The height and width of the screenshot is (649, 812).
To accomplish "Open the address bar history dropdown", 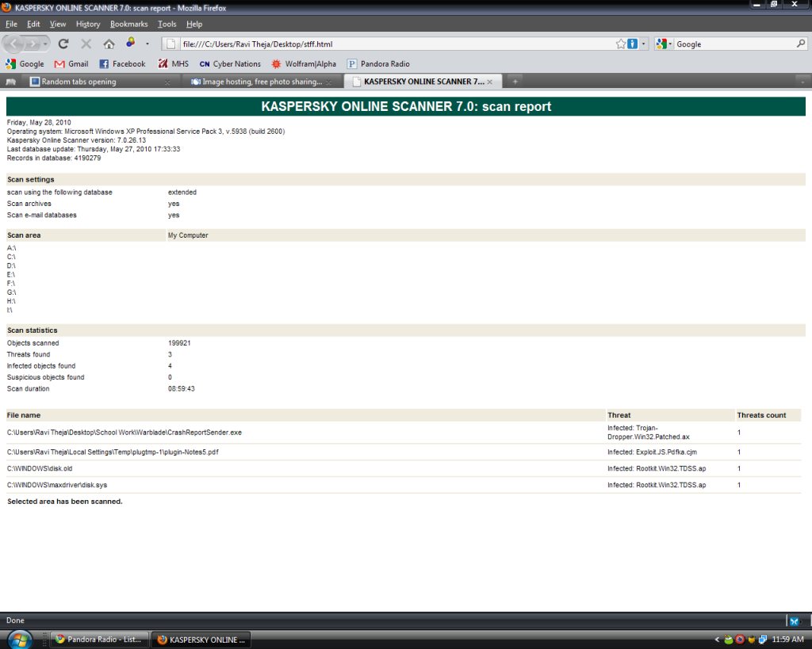I will [x=644, y=44].
